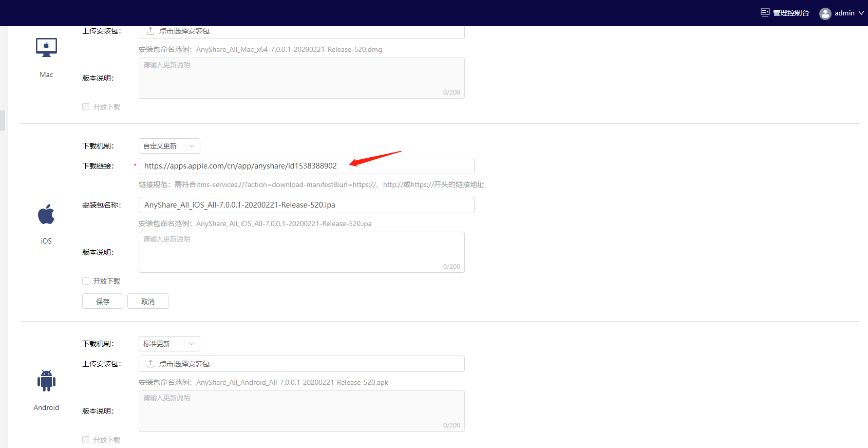Click the Mac platform monitor icon
Viewport: 868px width, 448px height.
(46, 47)
